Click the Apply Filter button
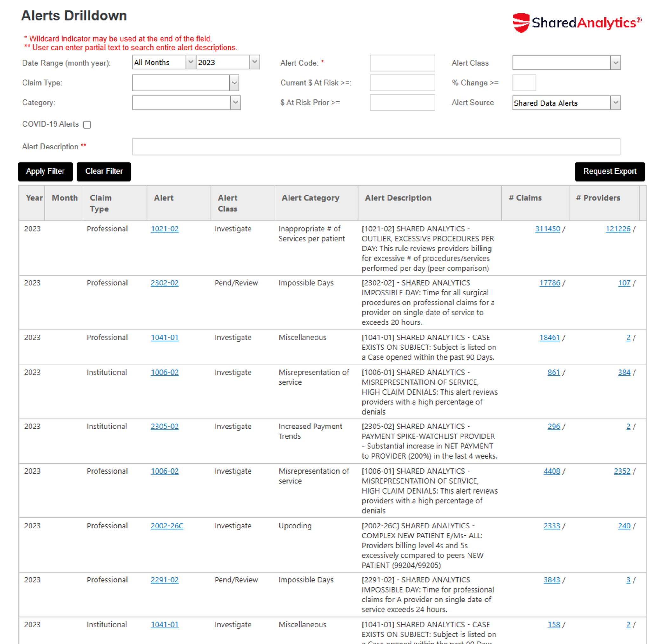 (45, 171)
